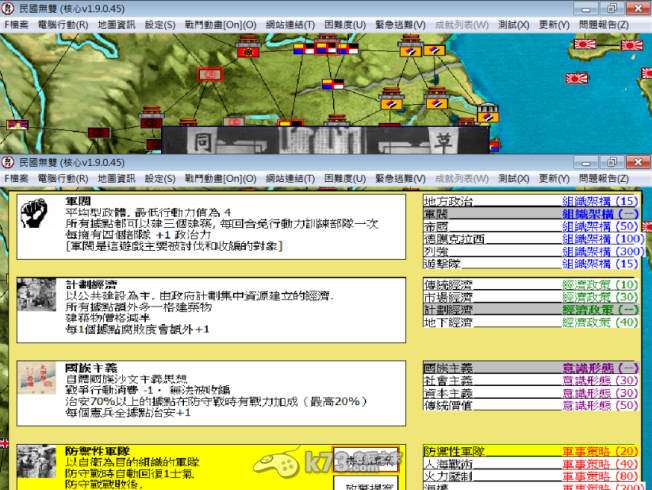Open 困難度(U) menu in the lower window
652x490 pixels.
click(x=345, y=179)
